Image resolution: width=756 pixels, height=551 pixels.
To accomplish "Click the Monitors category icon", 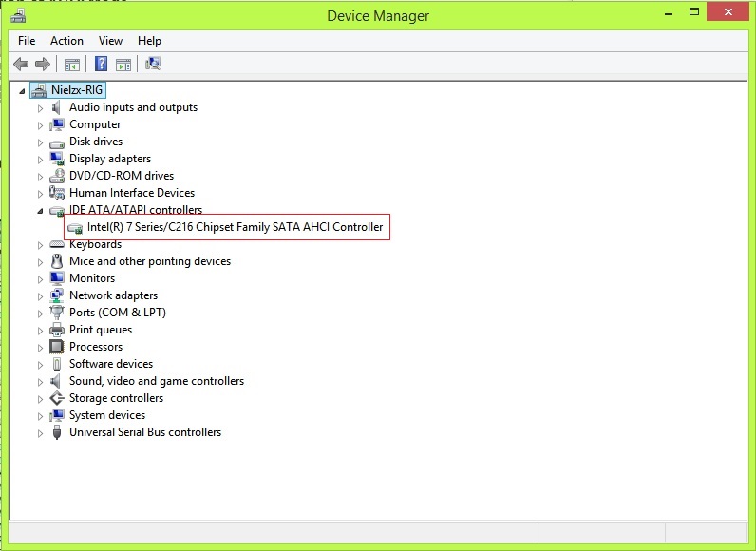I will [x=57, y=278].
